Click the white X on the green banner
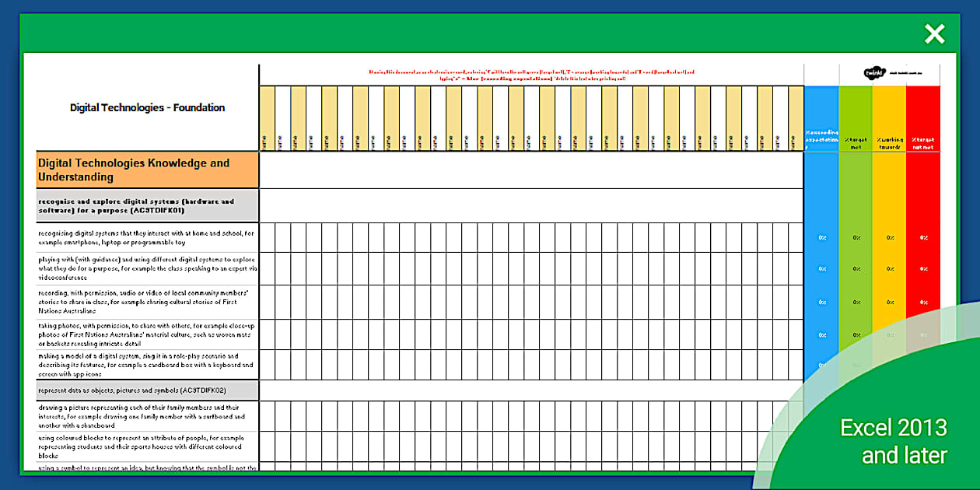The height and width of the screenshot is (490, 980). (933, 33)
